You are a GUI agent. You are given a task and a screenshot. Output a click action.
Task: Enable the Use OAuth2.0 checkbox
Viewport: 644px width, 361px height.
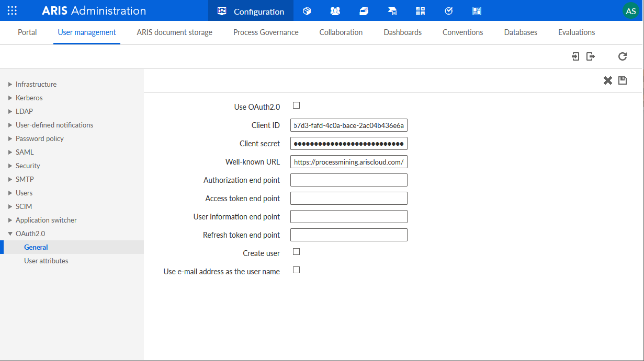tap(296, 106)
